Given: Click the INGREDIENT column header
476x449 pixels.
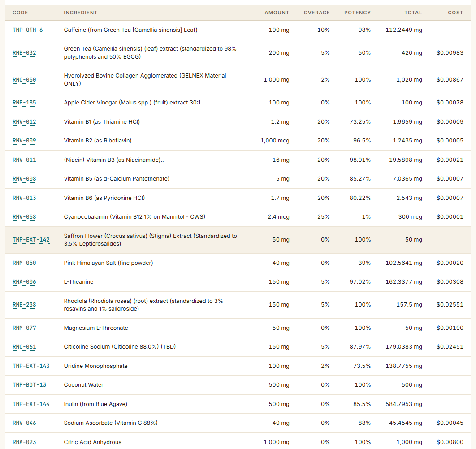Looking at the screenshot, I should coord(80,13).
